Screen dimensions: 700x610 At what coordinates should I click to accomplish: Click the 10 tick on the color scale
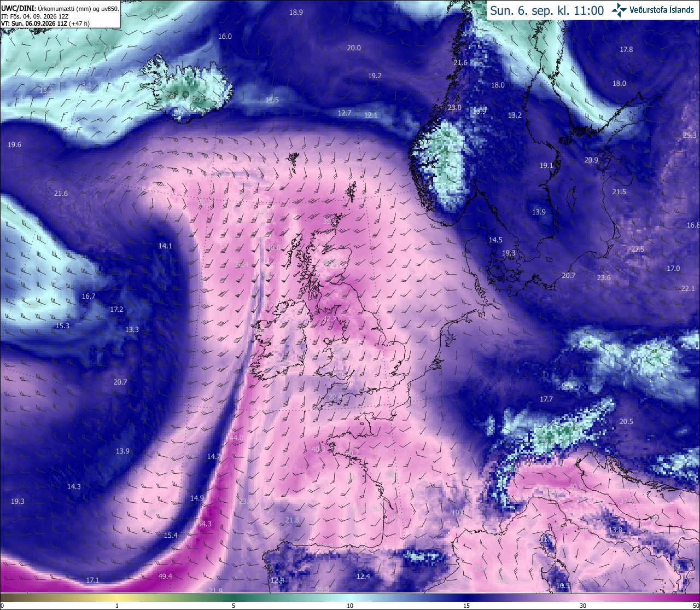tap(350, 606)
